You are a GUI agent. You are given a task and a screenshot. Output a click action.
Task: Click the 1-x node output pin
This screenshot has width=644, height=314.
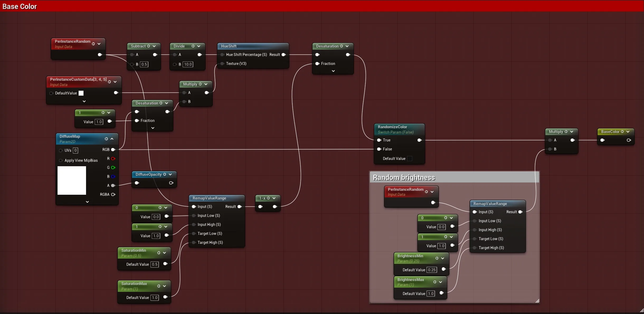(x=275, y=207)
